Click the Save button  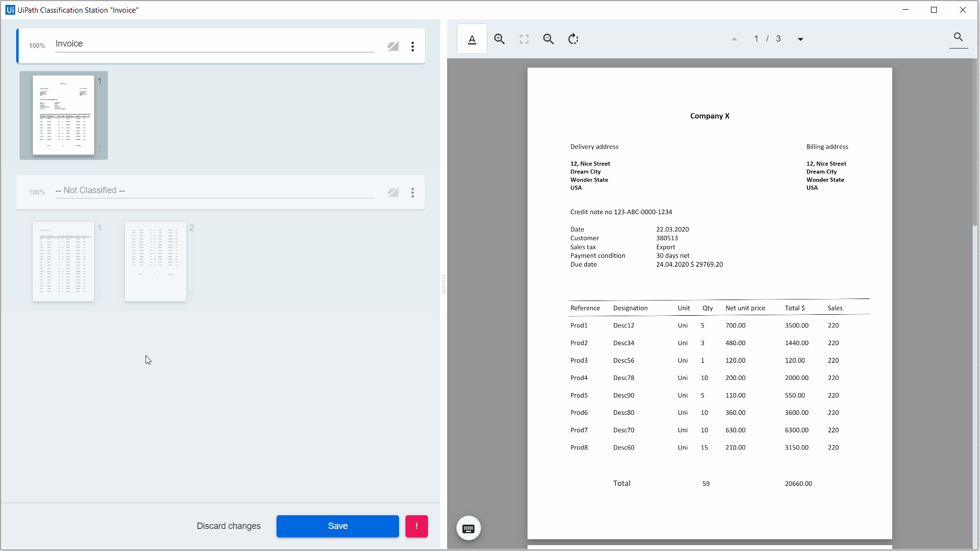coord(338,526)
